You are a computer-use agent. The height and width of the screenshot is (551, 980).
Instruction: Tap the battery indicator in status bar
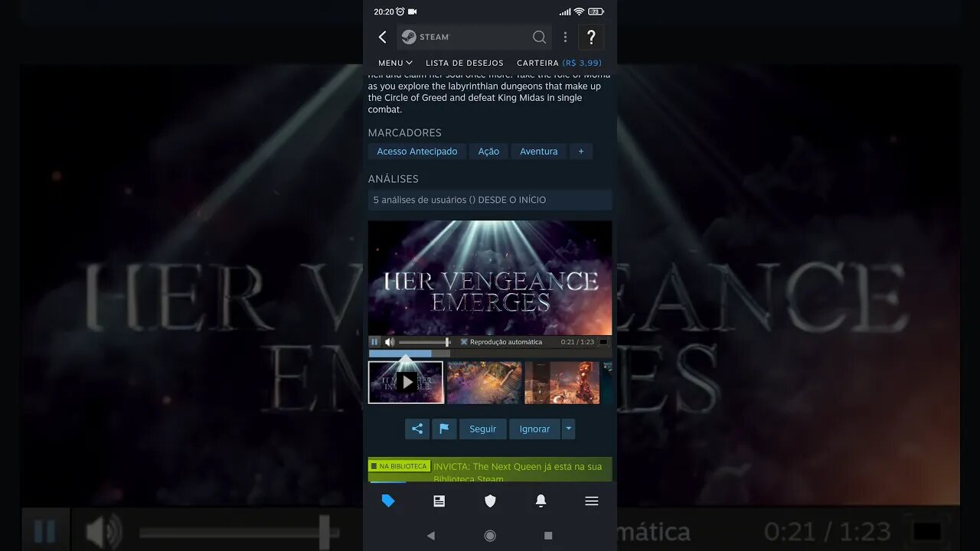(x=596, y=11)
